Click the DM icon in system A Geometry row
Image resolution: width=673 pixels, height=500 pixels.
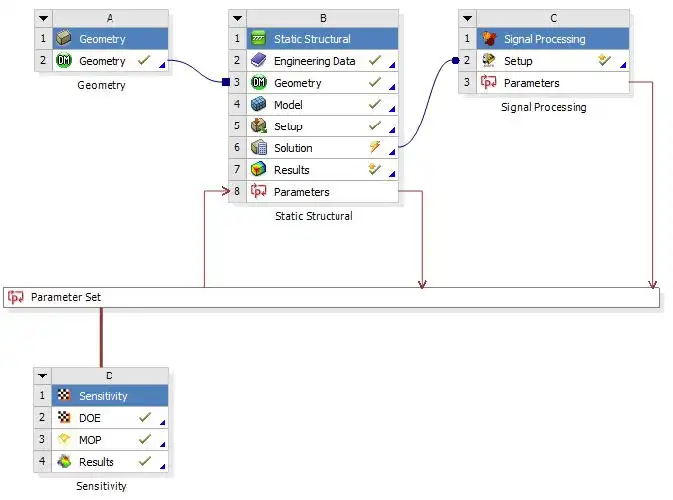[x=64, y=61]
